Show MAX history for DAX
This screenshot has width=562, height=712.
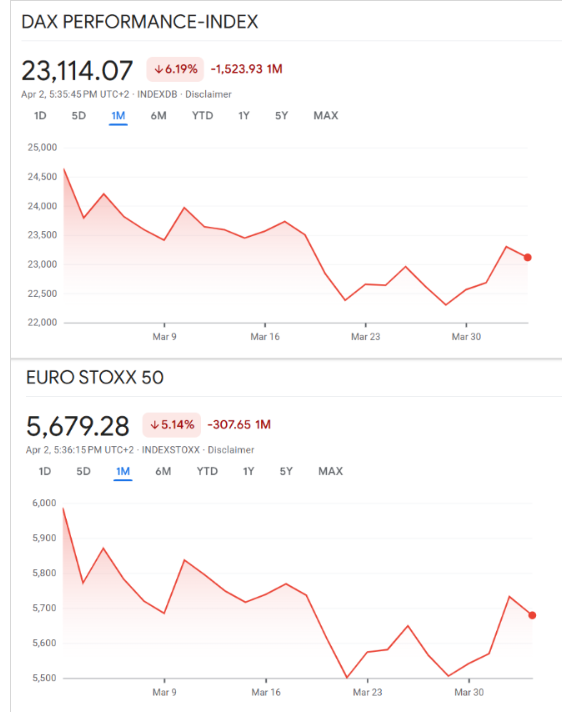[x=325, y=115]
